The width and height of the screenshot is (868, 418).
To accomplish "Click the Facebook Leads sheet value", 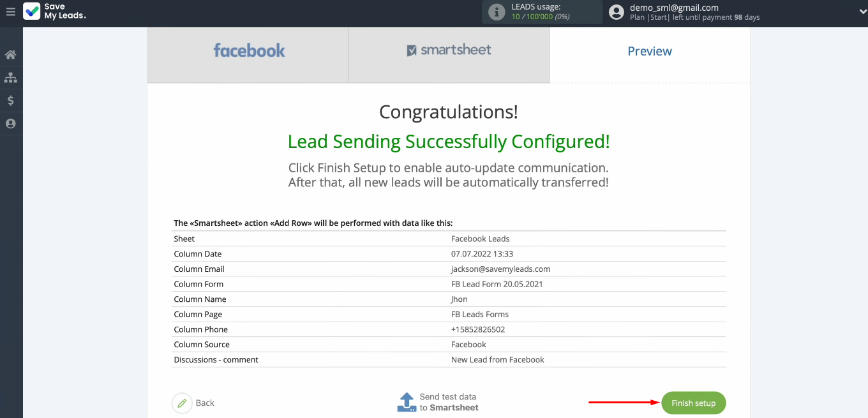I will (480, 239).
